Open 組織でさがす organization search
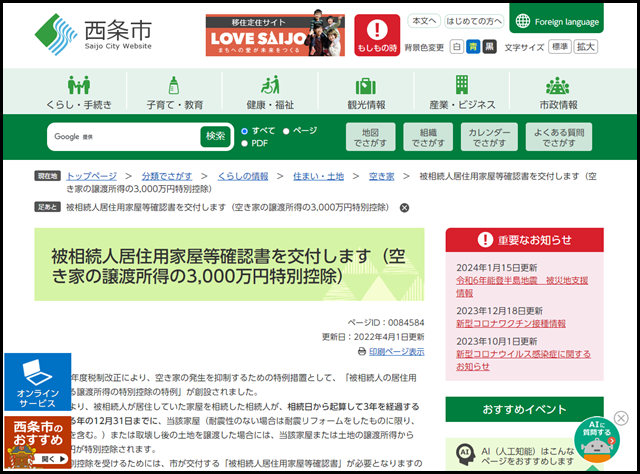Screen dimensions: 640x474 tap(428, 137)
